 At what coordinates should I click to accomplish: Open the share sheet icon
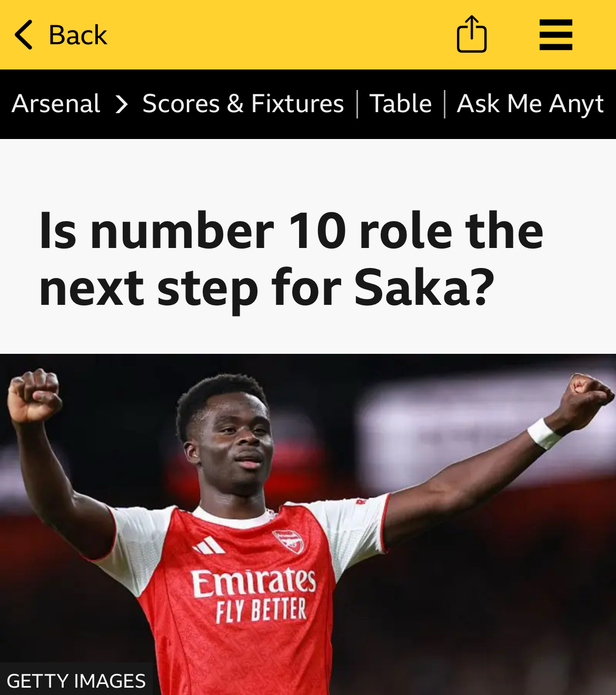tap(472, 34)
